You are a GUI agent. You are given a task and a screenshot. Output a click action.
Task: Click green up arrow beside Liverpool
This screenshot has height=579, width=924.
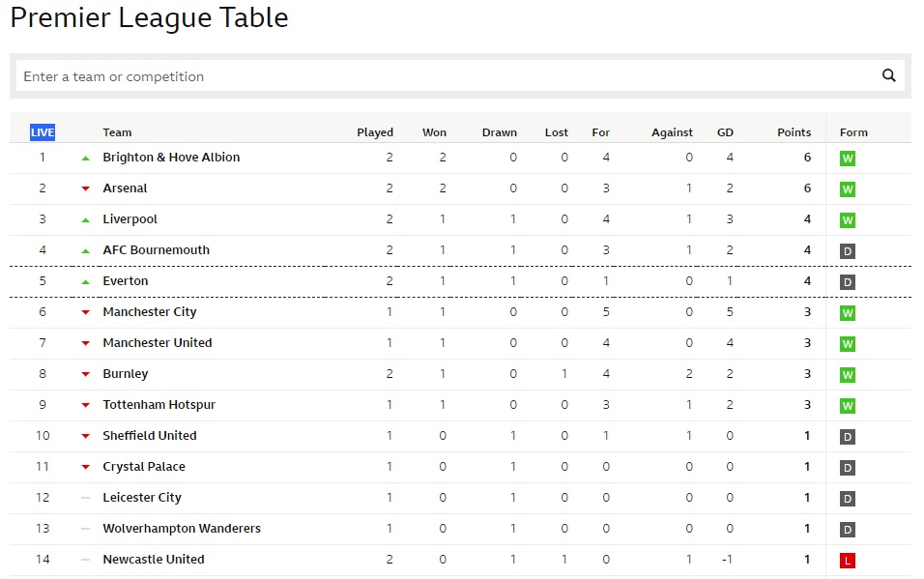coord(85,220)
